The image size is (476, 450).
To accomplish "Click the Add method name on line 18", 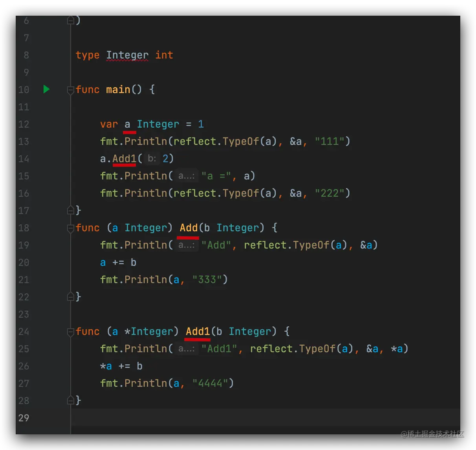I will 189,228.
